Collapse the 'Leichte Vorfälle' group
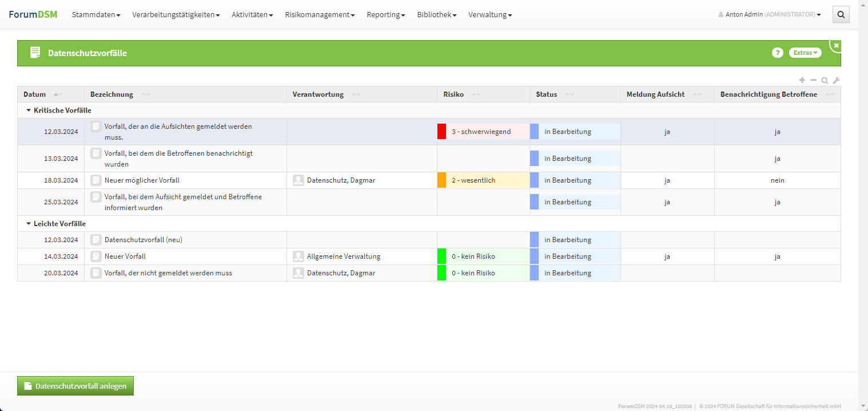 tap(29, 224)
